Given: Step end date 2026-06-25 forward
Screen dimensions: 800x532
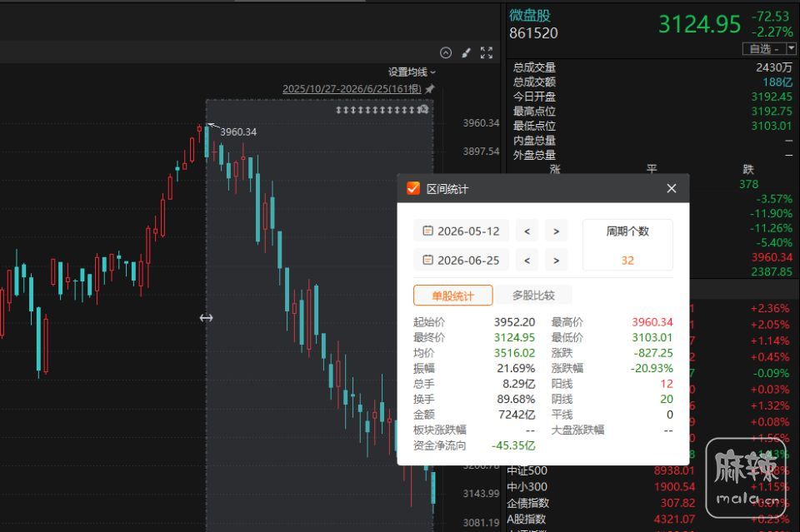Looking at the screenshot, I should tap(556, 261).
